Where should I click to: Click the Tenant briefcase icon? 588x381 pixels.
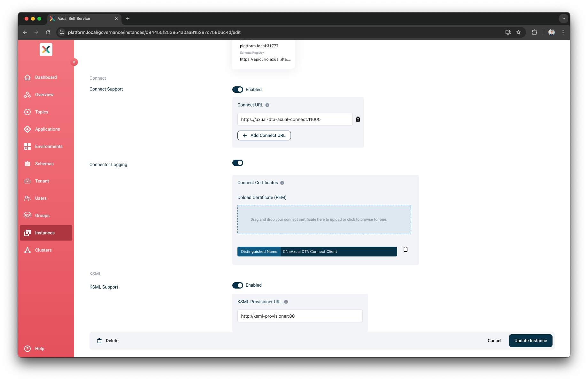27,181
